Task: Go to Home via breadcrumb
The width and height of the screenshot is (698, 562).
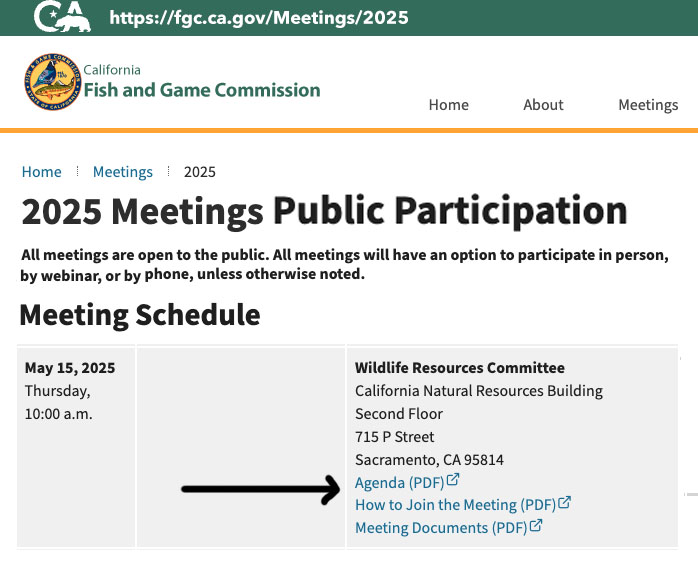Action: point(41,171)
